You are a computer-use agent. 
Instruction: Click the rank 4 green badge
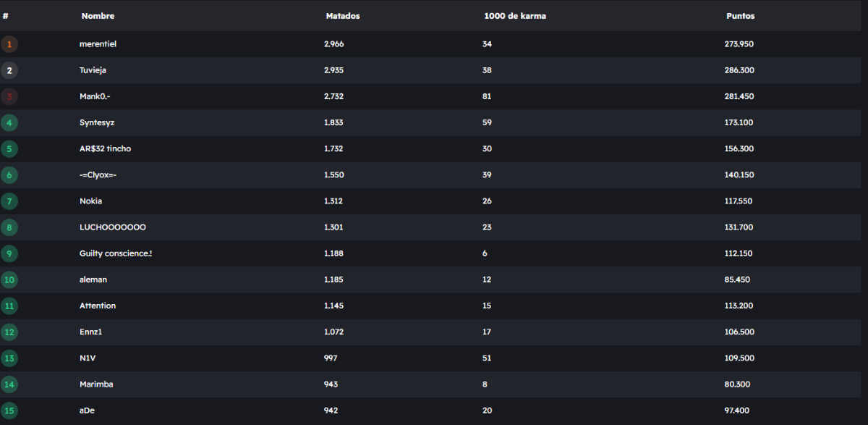(x=9, y=122)
